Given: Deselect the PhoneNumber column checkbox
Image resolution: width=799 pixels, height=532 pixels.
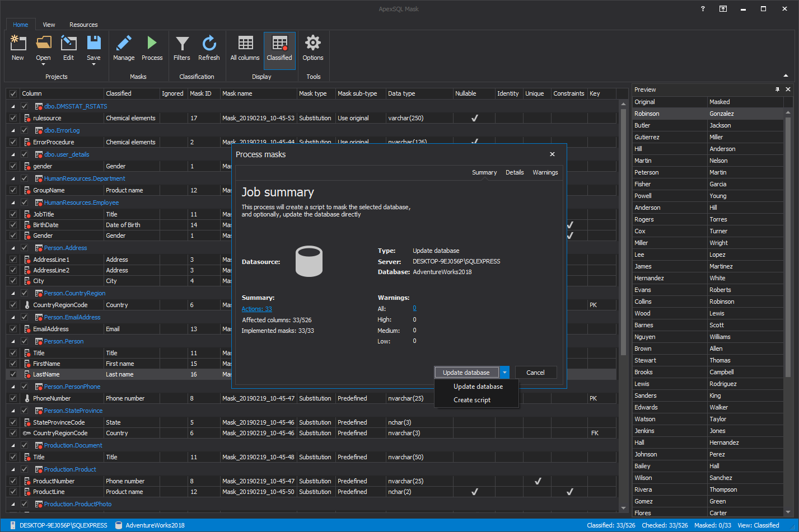Looking at the screenshot, I should coord(12,398).
